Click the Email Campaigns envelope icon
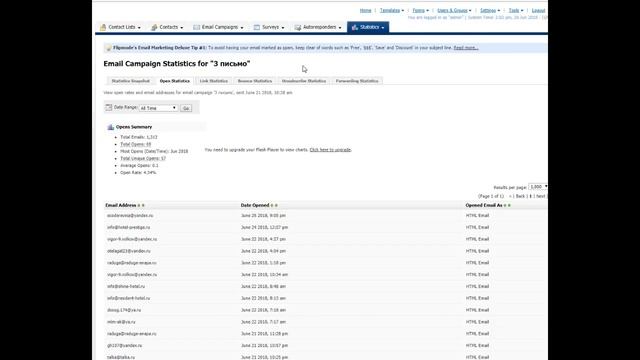The width and height of the screenshot is (640, 360). point(196,27)
